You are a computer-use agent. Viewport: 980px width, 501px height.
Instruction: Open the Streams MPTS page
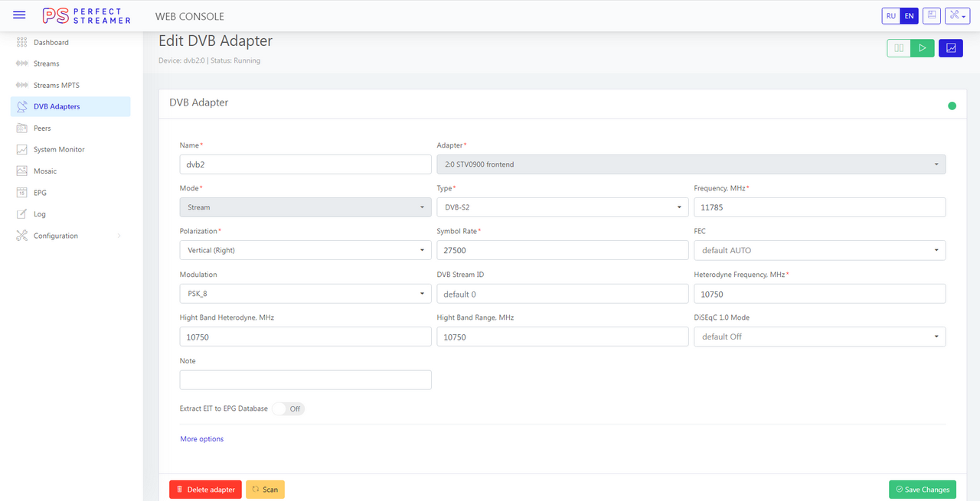56,86
